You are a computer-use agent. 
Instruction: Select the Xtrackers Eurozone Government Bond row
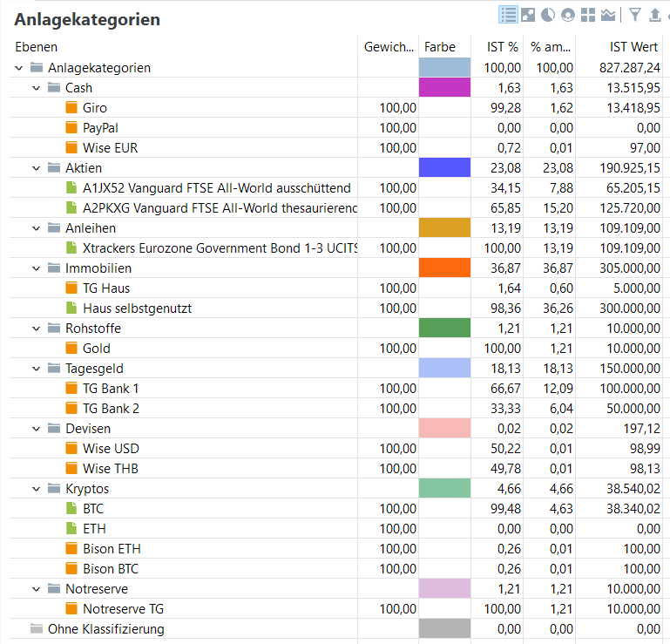[x=218, y=248]
